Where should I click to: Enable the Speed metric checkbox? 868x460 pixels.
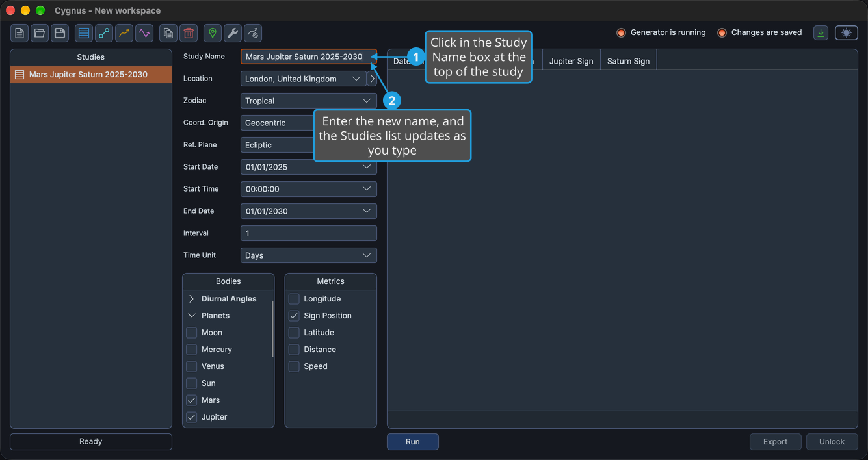coord(294,366)
